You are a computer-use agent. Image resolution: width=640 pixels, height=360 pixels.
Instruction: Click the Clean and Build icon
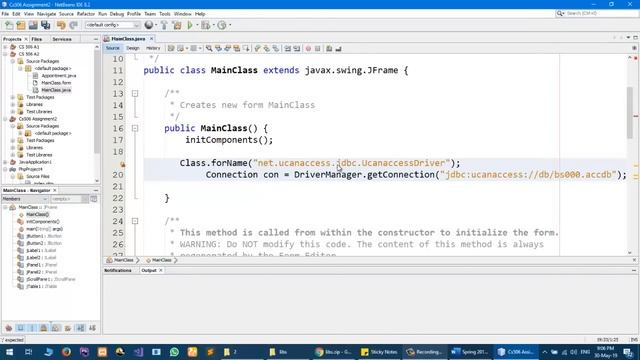coord(177,25)
